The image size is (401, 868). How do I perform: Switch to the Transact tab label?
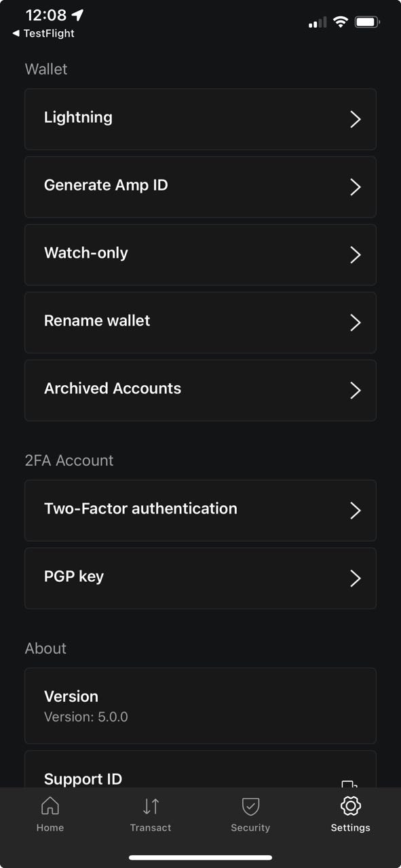151,827
